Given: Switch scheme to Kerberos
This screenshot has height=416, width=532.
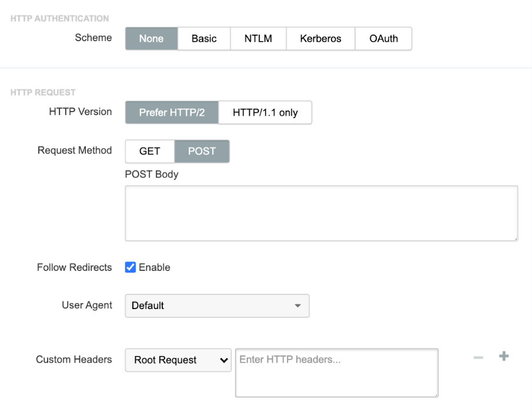Looking at the screenshot, I should pos(320,39).
